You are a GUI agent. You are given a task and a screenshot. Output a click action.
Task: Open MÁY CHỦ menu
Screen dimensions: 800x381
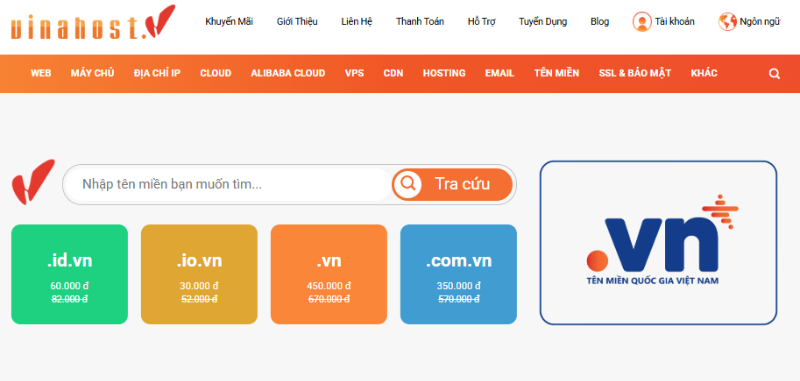click(92, 73)
